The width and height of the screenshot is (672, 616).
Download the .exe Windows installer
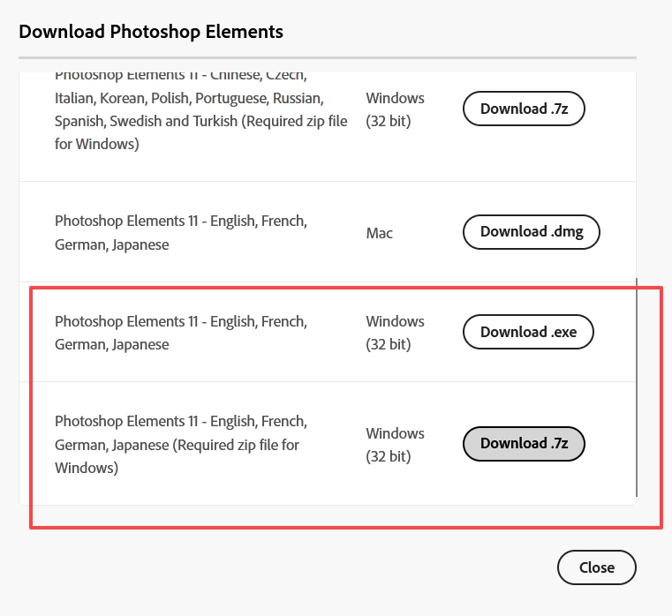[x=528, y=332]
